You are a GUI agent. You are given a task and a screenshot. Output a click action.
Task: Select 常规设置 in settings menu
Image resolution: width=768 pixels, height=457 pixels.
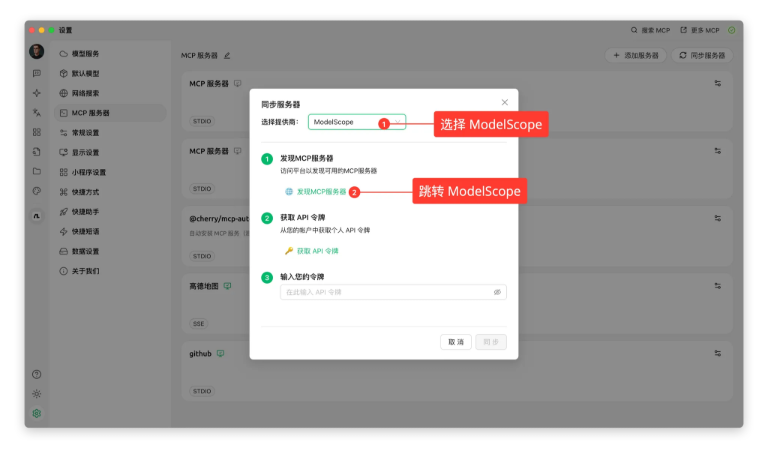(110, 133)
